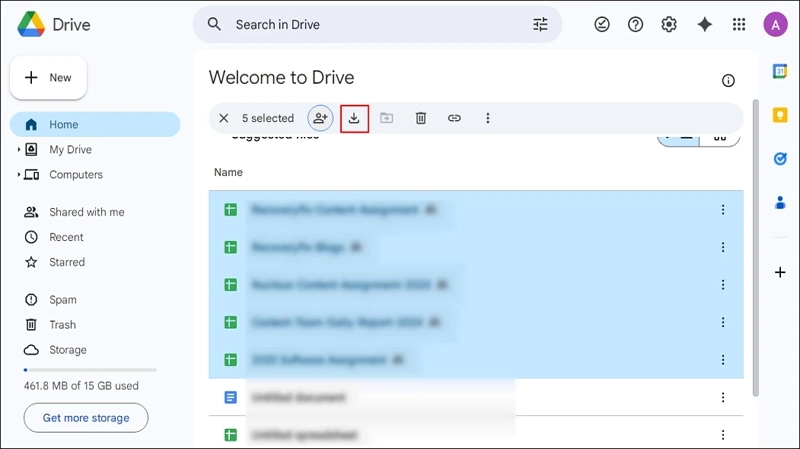Image resolution: width=800 pixels, height=449 pixels.
Task: Open more actions in selection toolbar
Action: coord(488,118)
